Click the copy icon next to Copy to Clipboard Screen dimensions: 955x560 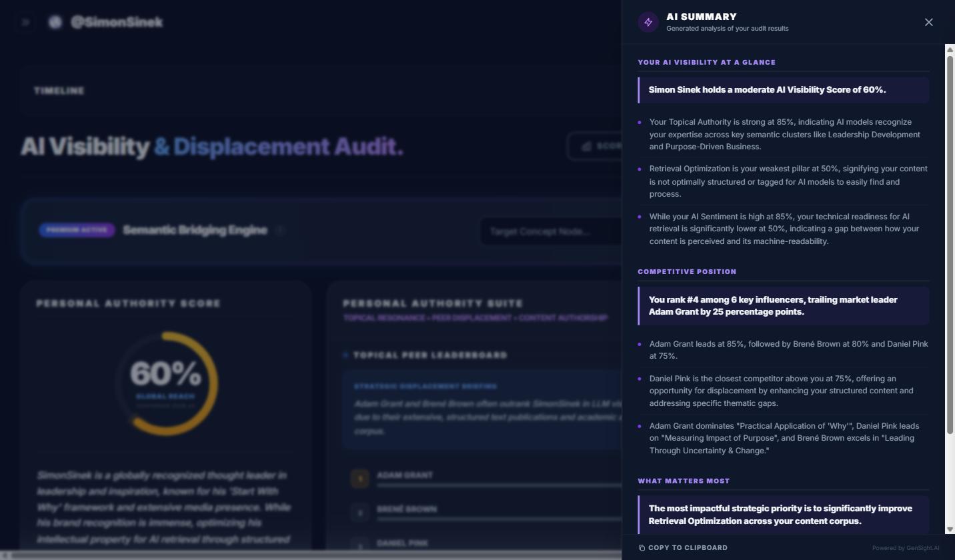tap(642, 547)
